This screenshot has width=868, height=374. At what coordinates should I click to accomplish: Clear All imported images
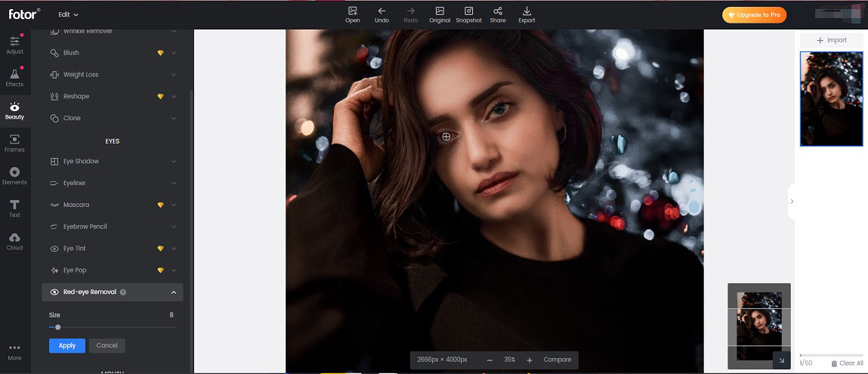[x=847, y=363]
